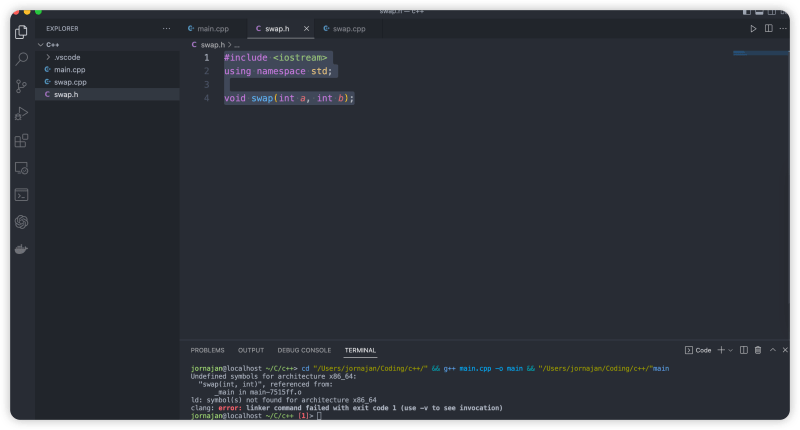800x430 pixels.
Task: Open the Explorer view in activity bar
Action: pos(21,32)
